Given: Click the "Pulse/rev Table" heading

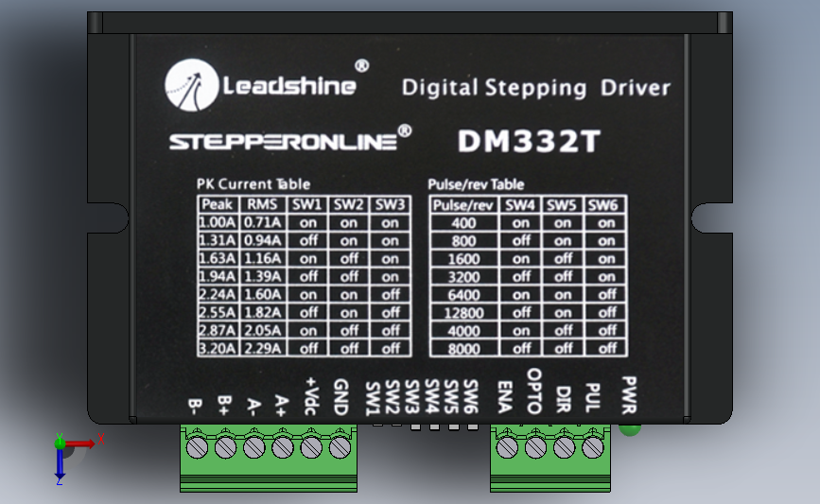Looking at the screenshot, I should pyautogui.click(x=476, y=184).
